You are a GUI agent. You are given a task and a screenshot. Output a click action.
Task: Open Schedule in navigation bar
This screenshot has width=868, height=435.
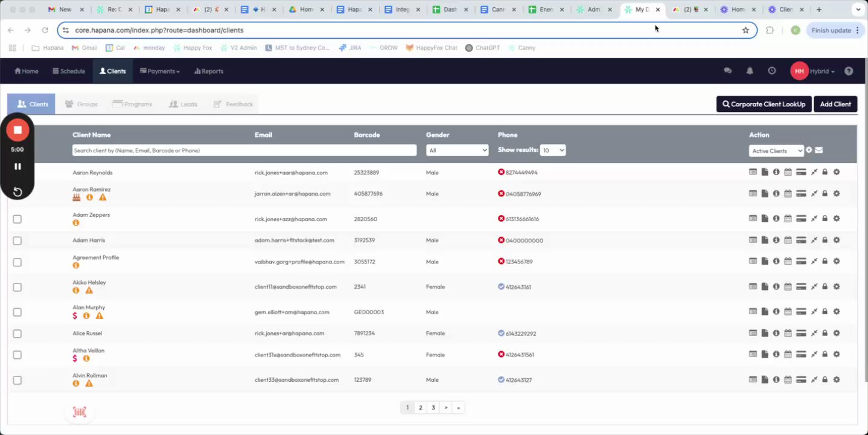point(69,71)
